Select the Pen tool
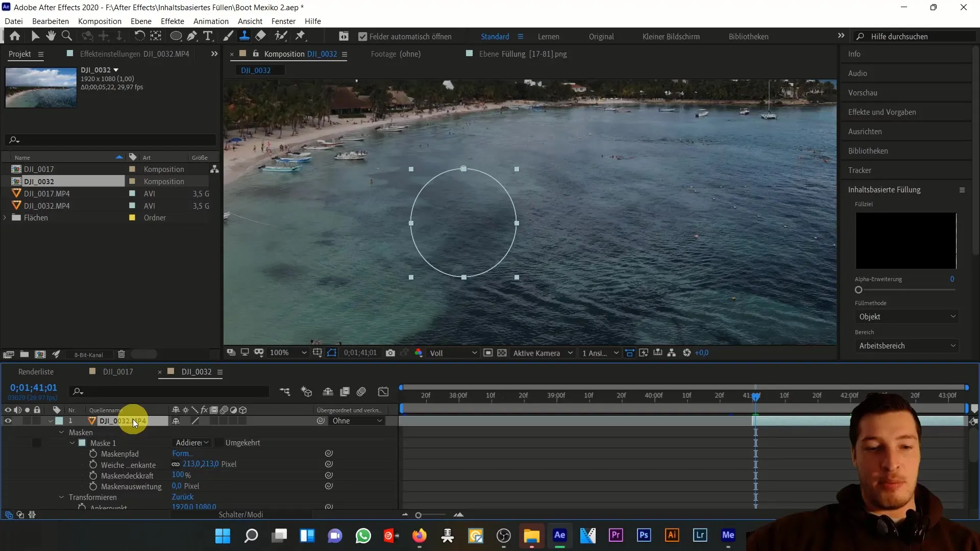 (x=192, y=36)
